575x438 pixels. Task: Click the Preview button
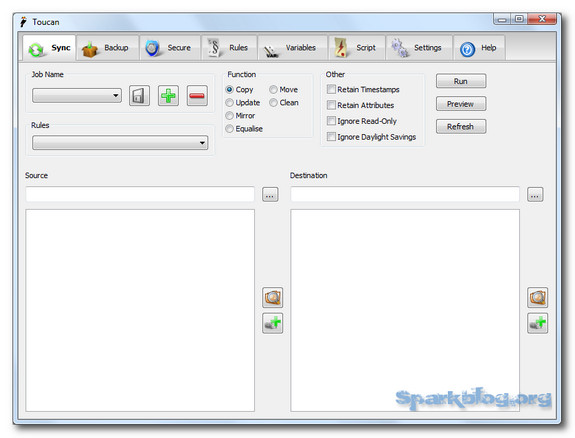pos(461,104)
